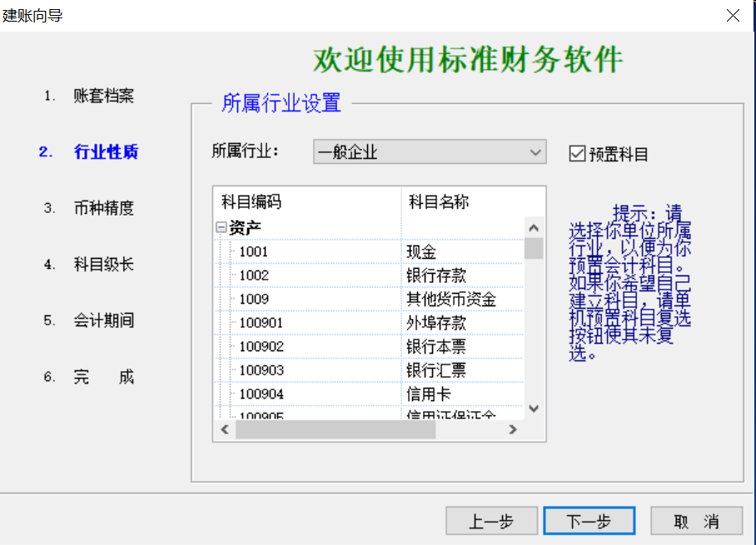Select step 6 完成

click(103, 377)
